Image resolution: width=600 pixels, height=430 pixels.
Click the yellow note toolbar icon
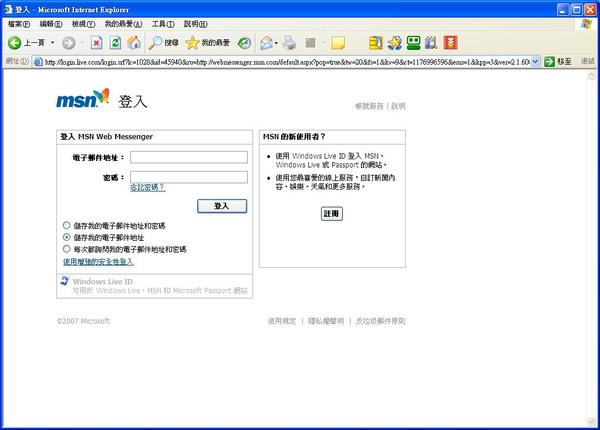338,43
